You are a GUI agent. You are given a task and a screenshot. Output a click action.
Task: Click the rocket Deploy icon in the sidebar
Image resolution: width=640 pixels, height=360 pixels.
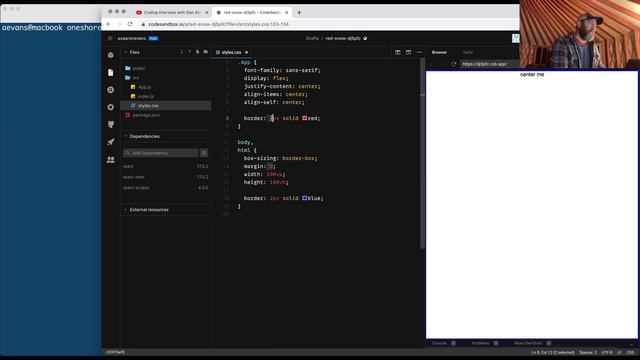click(111, 142)
